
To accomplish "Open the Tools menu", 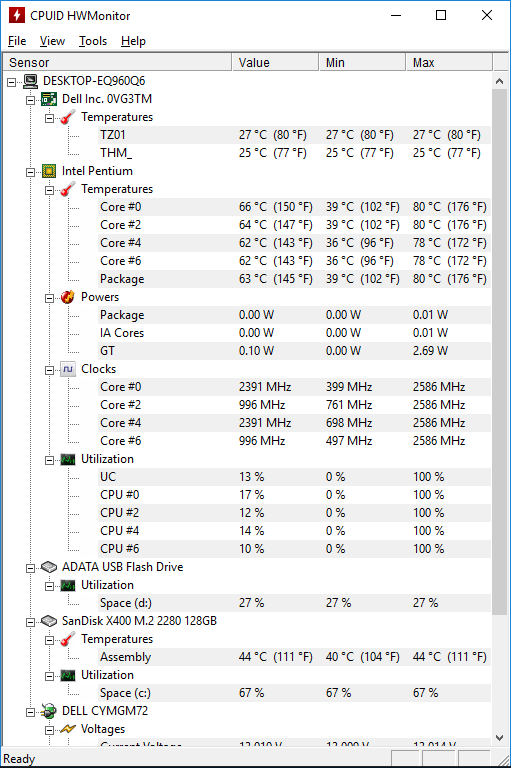I will coord(93,41).
